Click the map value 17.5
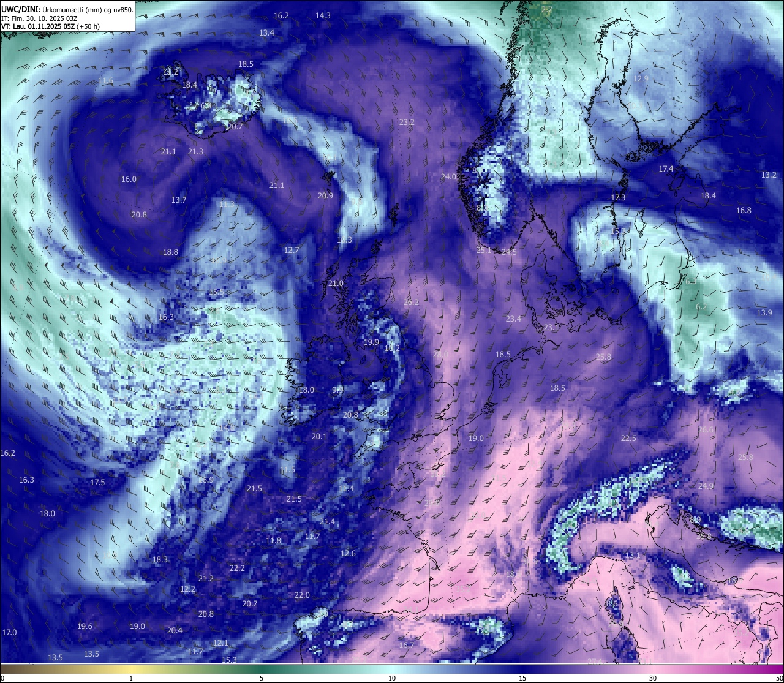The height and width of the screenshot is (683, 784). (97, 482)
